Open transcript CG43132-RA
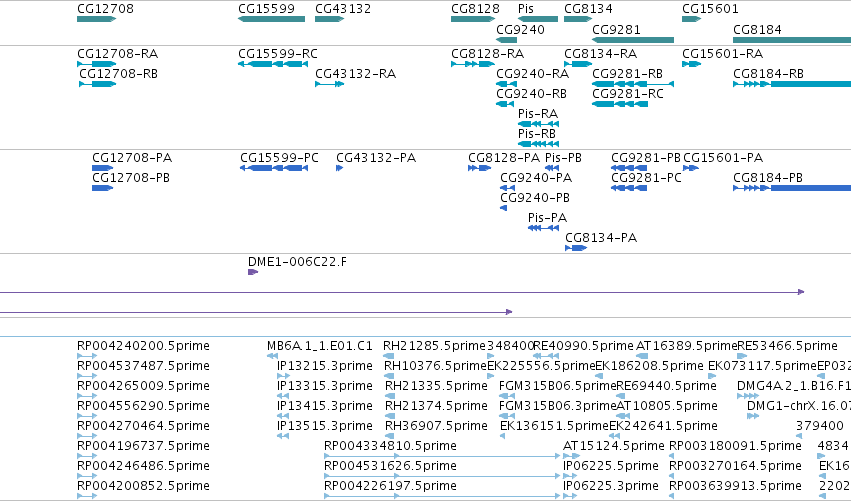851x501 pixels. point(329,84)
